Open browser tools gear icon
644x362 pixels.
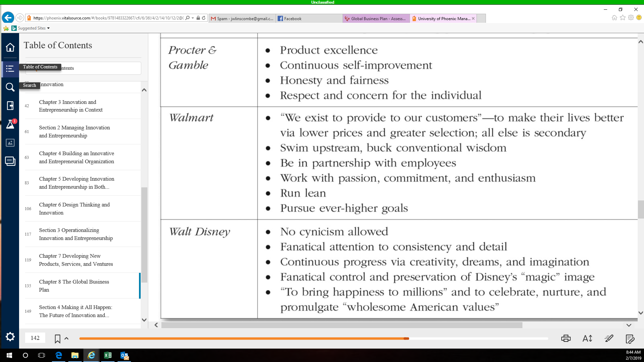(631, 18)
